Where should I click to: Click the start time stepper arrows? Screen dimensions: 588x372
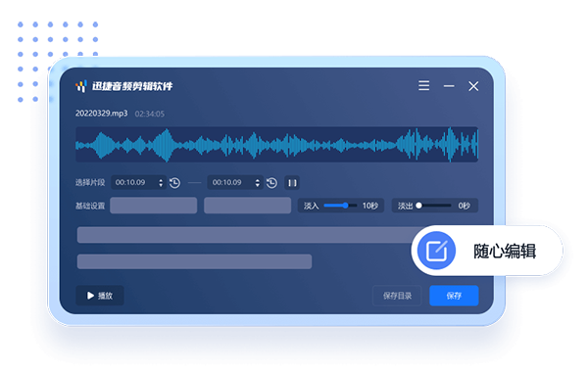tap(161, 183)
